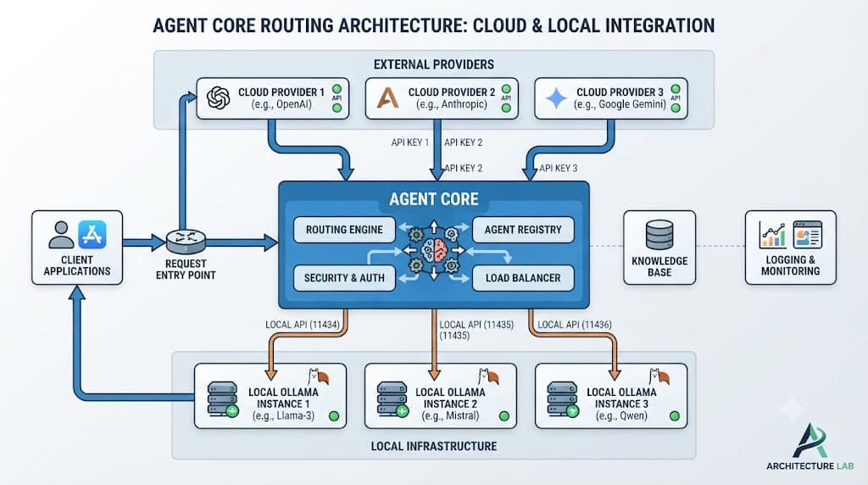This screenshot has height=485, width=868.
Task: Click the AGENT CORE heading
Action: [x=434, y=199]
